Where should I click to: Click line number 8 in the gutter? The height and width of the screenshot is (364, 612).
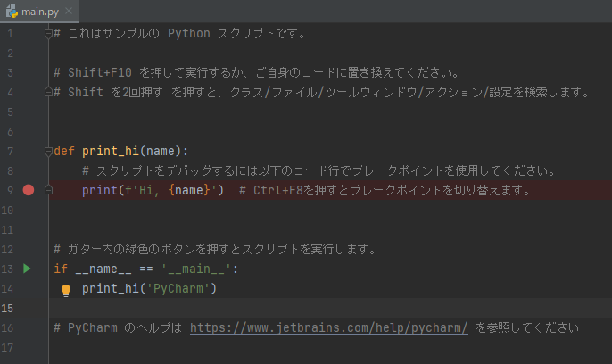(11, 171)
